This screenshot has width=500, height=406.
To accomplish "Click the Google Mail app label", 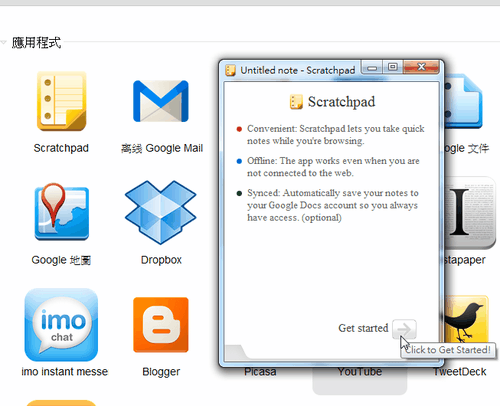I will click(162, 148).
